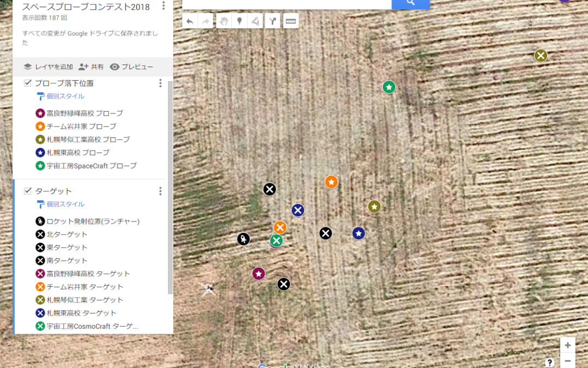Uncheck the プローブ落下位置 layer checkbox
Image resolution: width=588 pixels, height=368 pixels.
28,83
